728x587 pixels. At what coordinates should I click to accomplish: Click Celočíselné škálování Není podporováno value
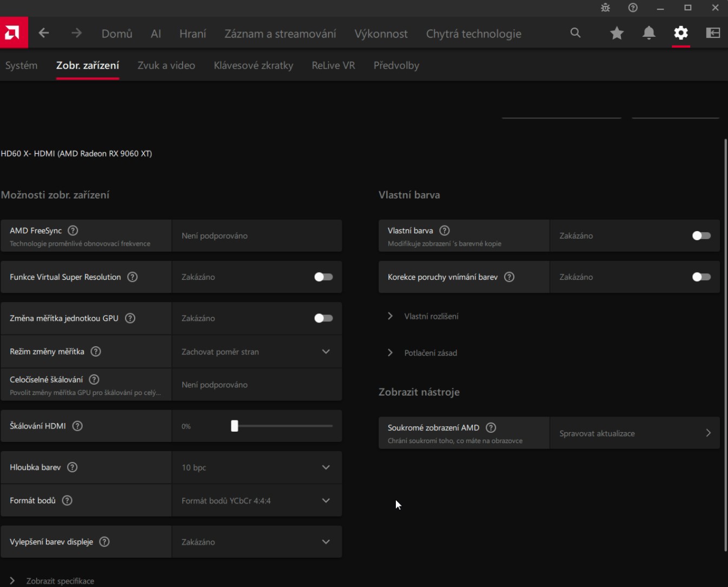(x=215, y=385)
